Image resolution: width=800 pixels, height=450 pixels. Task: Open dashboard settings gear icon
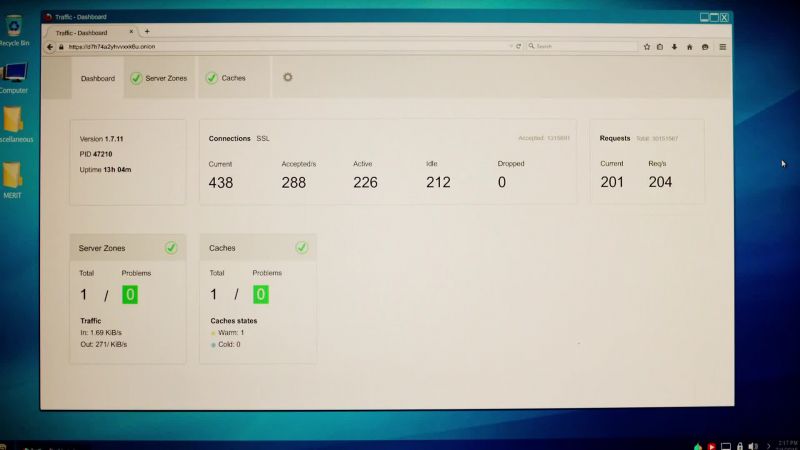pos(288,77)
